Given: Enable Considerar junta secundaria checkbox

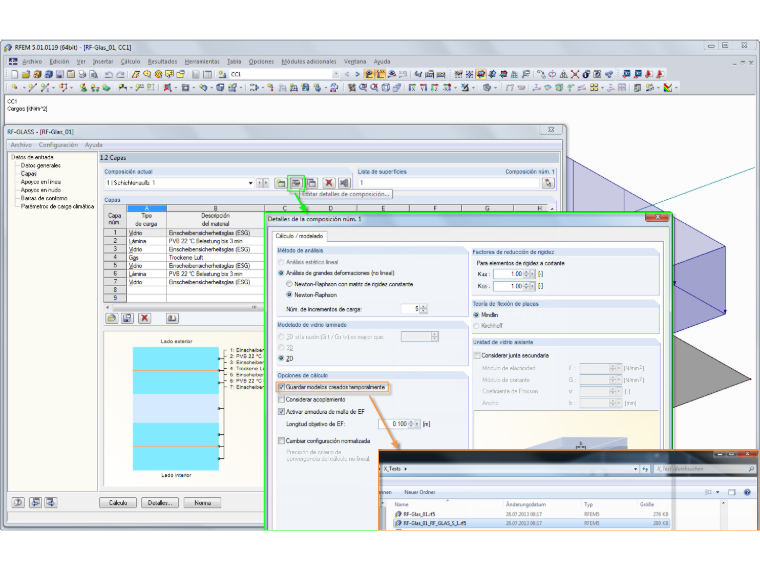Looking at the screenshot, I should pyautogui.click(x=477, y=355).
